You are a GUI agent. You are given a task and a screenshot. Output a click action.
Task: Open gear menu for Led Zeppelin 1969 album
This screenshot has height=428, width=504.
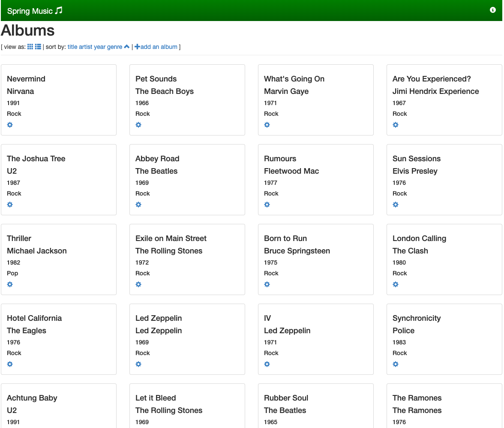click(138, 364)
